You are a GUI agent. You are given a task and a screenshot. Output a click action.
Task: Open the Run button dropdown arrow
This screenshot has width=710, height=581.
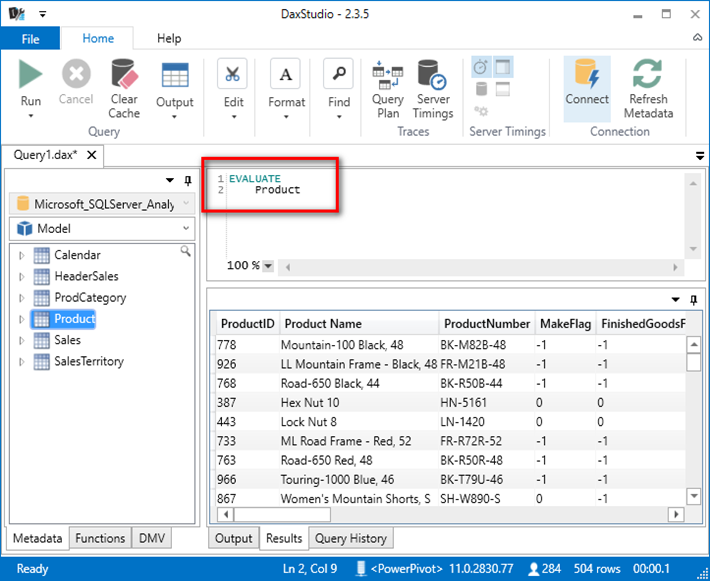(x=31, y=116)
